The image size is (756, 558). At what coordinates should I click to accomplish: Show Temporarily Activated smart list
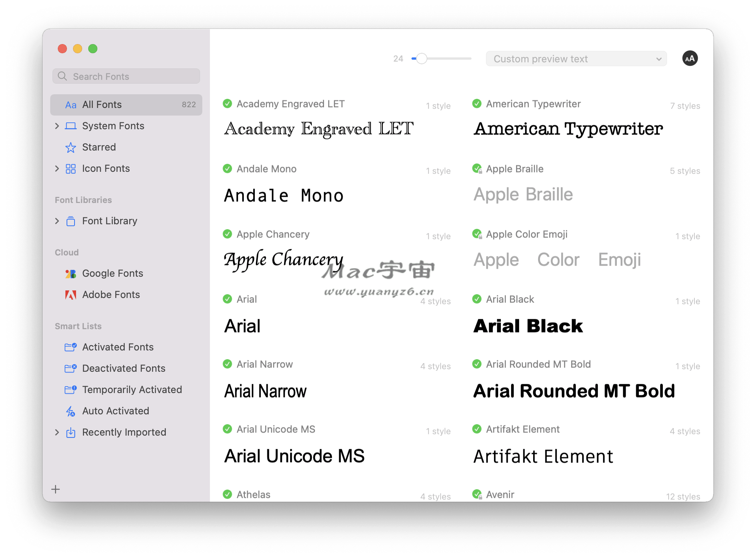[126, 390]
